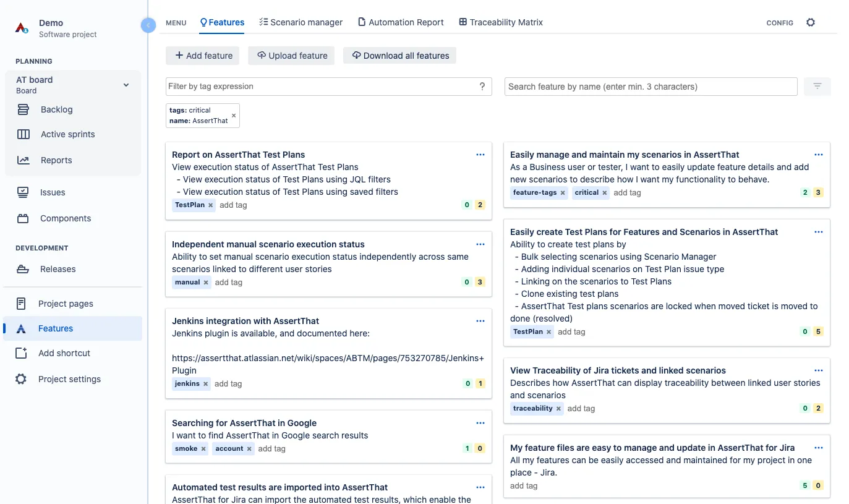Switch to the Features tab
The height and width of the screenshot is (504, 849).
[x=222, y=22]
